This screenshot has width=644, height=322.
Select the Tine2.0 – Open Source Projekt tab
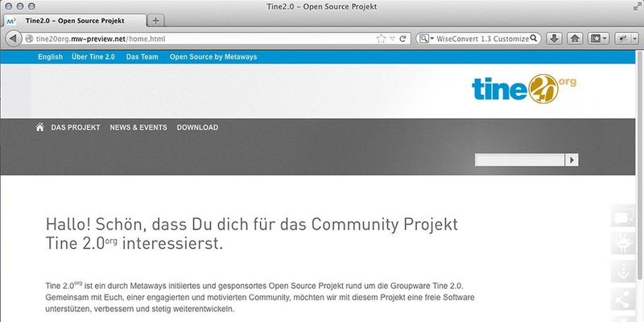[75, 21]
